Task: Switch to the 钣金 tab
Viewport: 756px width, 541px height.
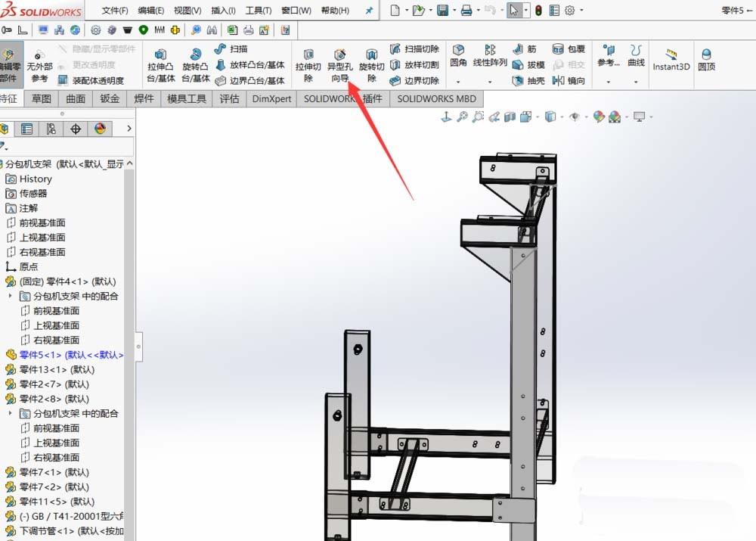Action: click(109, 98)
